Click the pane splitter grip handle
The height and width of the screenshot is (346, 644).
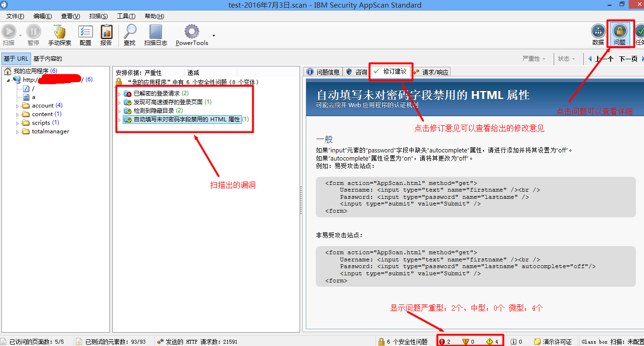301,199
